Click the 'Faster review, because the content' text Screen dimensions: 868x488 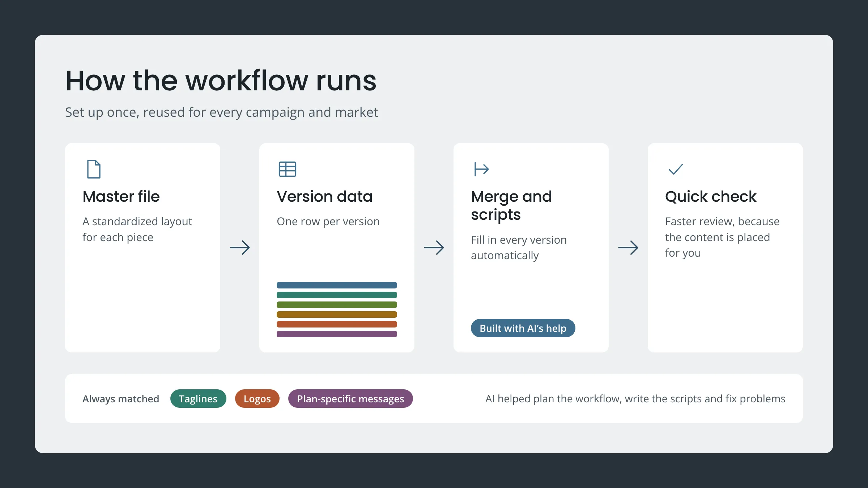722,237
